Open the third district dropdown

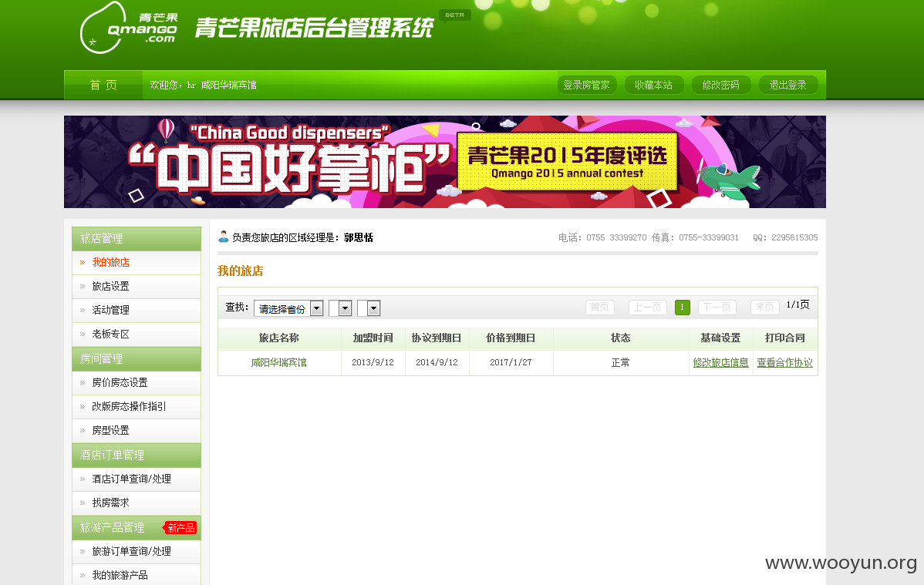point(369,308)
